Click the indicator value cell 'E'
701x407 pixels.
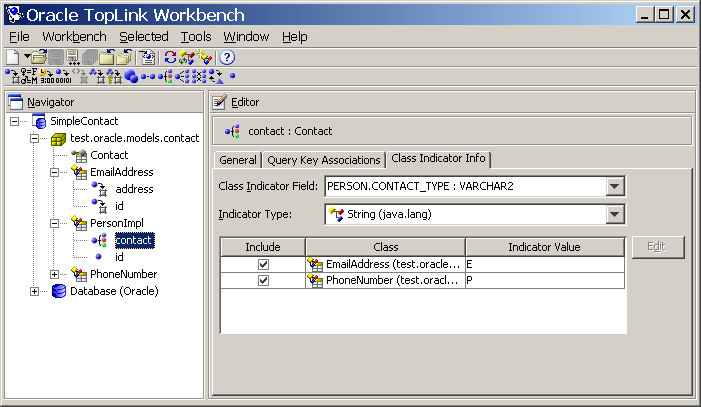[x=545, y=264]
